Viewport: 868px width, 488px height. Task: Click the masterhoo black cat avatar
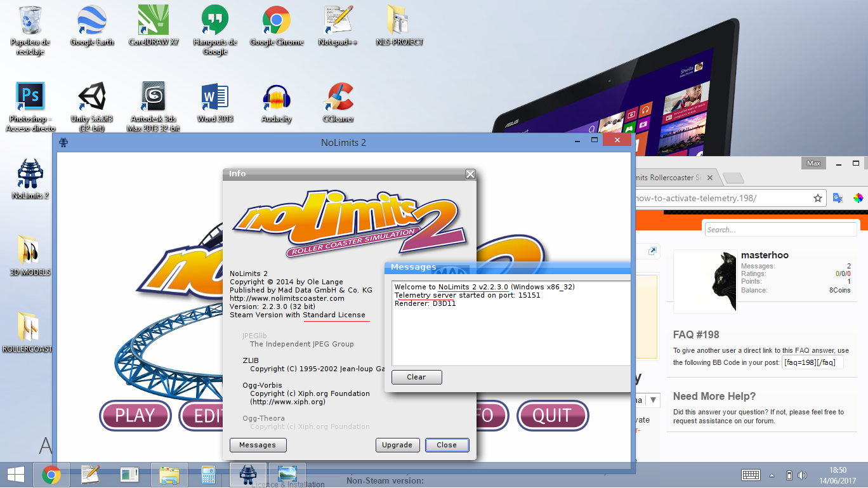706,282
